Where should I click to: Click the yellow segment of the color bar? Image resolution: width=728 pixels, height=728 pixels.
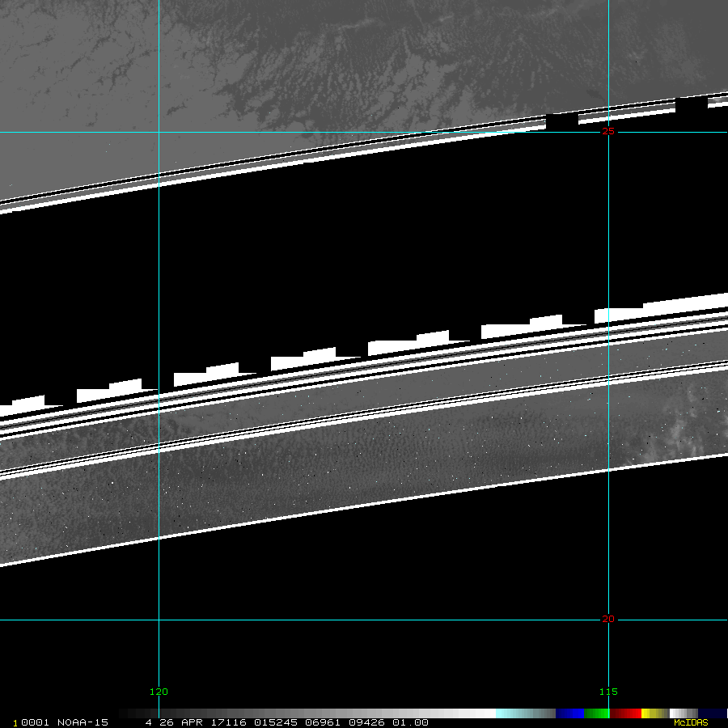652,713
